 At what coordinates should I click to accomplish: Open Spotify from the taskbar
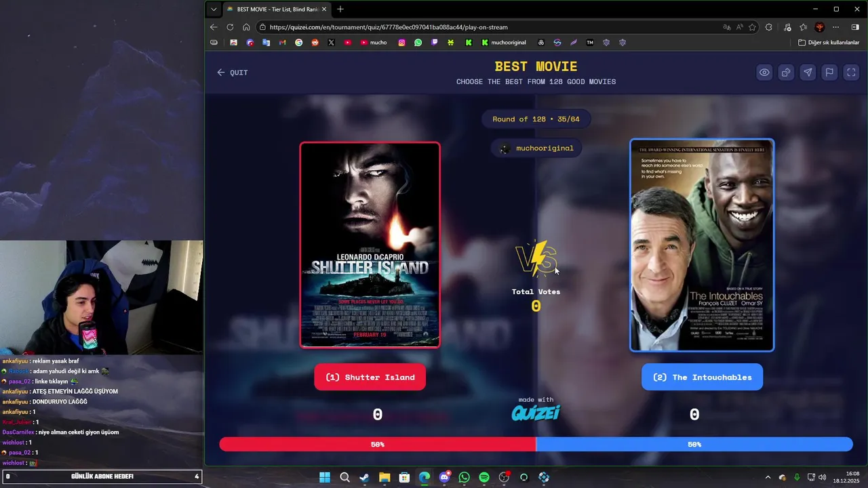click(484, 477)
